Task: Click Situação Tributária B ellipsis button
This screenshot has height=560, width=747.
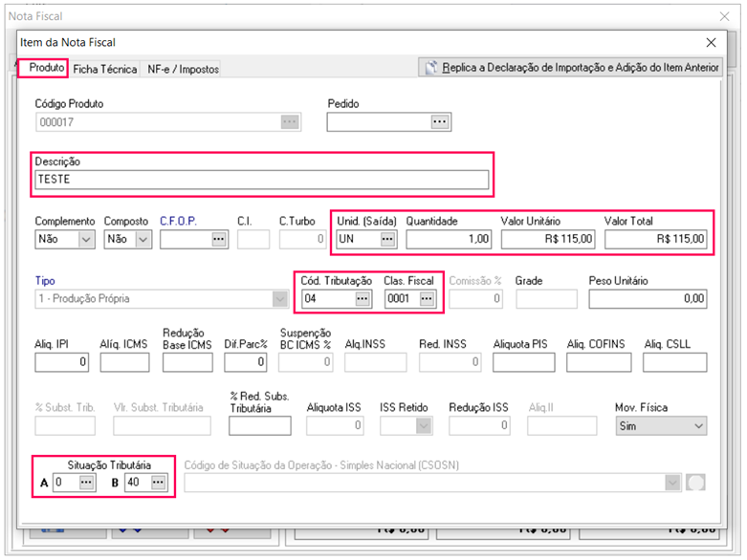Action: pyautogui.click(x=158, y=483)
